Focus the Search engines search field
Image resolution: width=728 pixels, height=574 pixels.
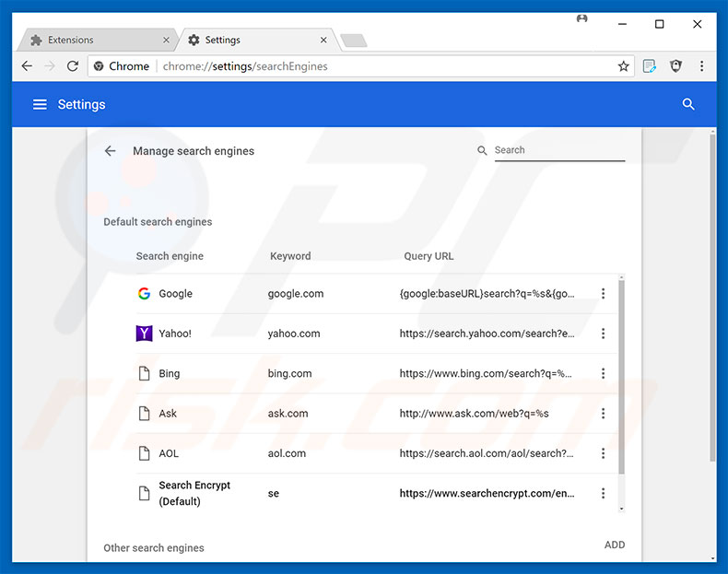pyautogui.click(x=559, y=150)
